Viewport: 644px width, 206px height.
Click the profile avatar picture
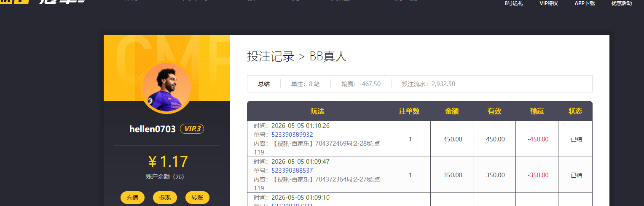[x=166, y=88]
